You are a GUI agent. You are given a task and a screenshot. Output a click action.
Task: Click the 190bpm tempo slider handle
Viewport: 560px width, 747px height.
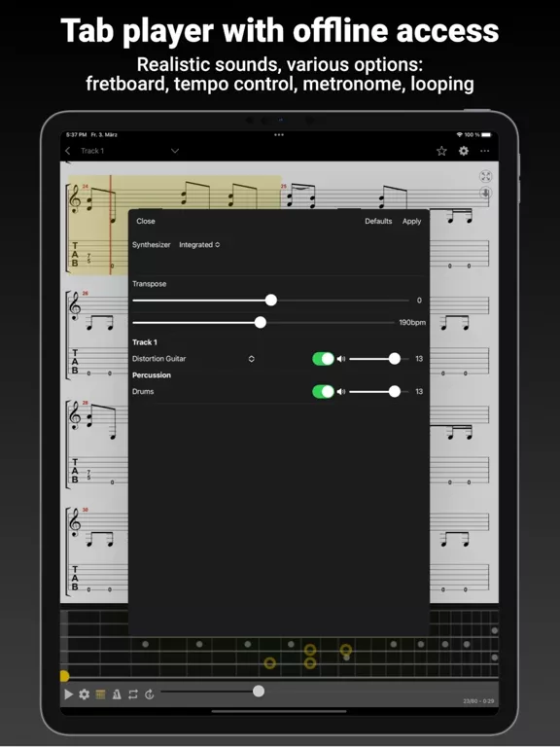click(x=261, y=323)
